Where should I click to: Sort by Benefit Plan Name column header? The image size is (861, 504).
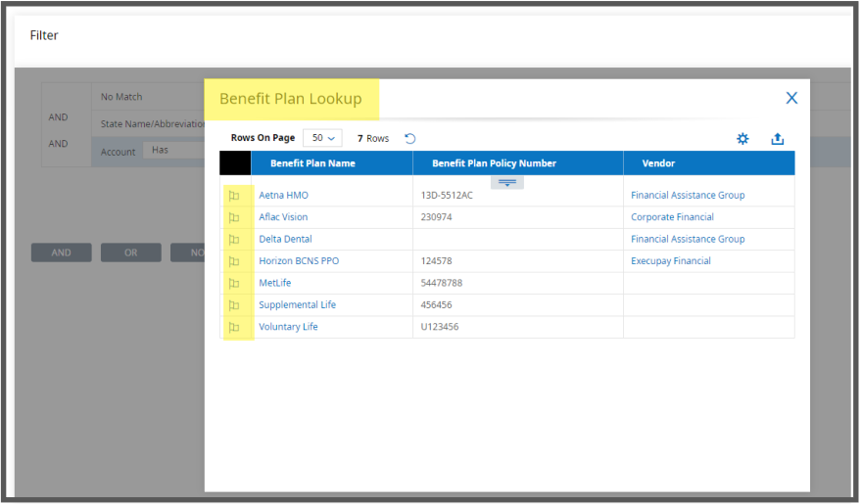coord(312,163)
